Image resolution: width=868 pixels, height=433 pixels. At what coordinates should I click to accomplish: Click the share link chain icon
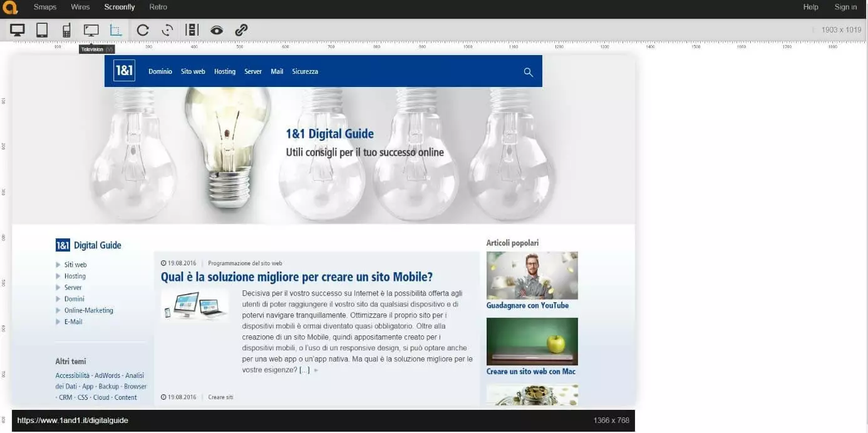[x=241, y=30]
